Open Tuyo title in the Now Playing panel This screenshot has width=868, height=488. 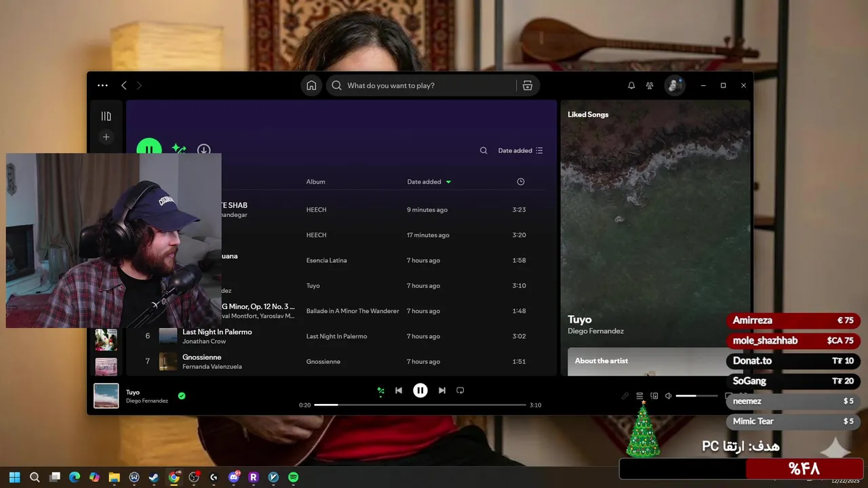pyautogui.click(x=580, y=319)
